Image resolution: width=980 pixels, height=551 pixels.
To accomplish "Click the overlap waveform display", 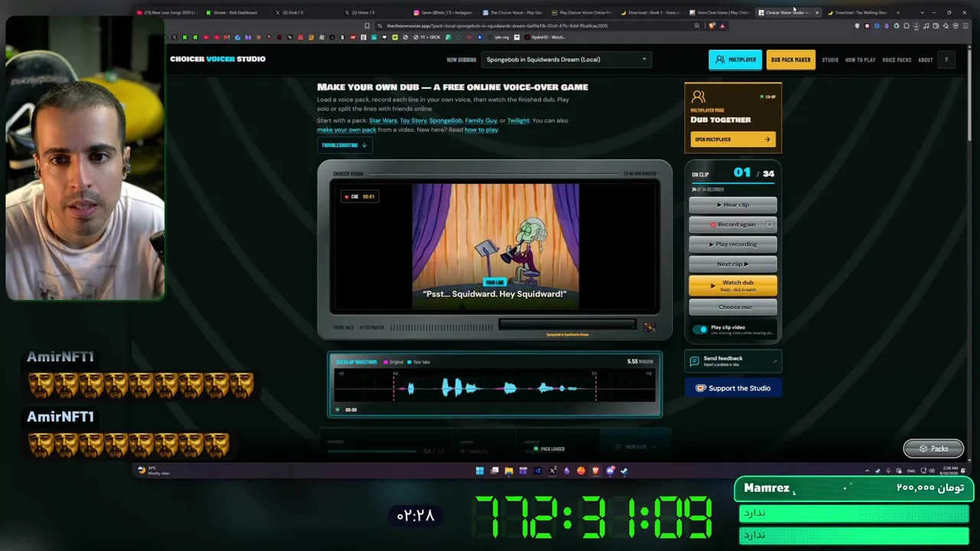I will (x=495, y=384).
